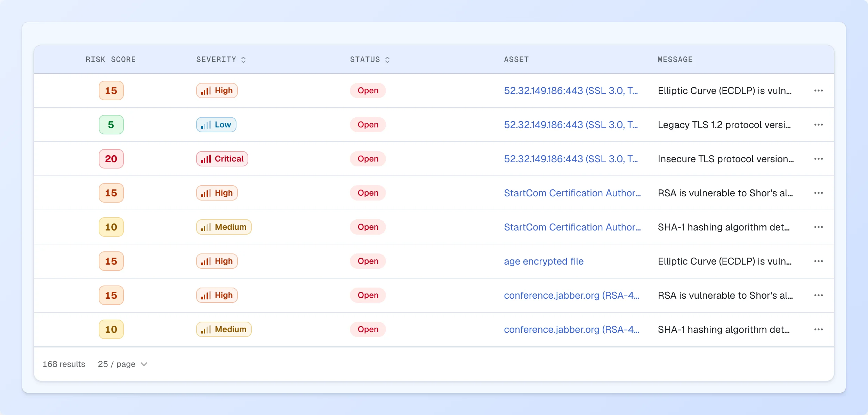This screenshot has height=415, width=868.
Task: Click the risk score 20 badge
Action: coord(111,159)
